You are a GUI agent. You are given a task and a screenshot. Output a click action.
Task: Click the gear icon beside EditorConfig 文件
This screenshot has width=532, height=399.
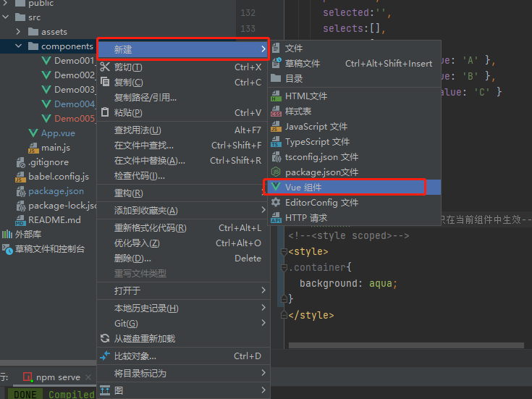click(276, 202)
